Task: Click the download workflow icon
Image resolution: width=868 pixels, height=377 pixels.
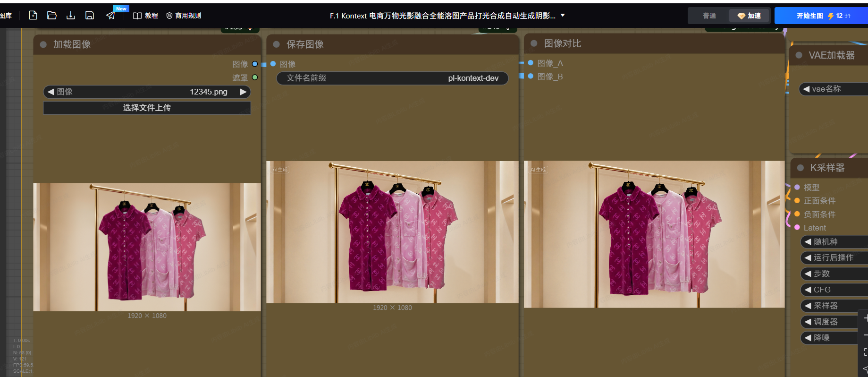Action: 71,16
